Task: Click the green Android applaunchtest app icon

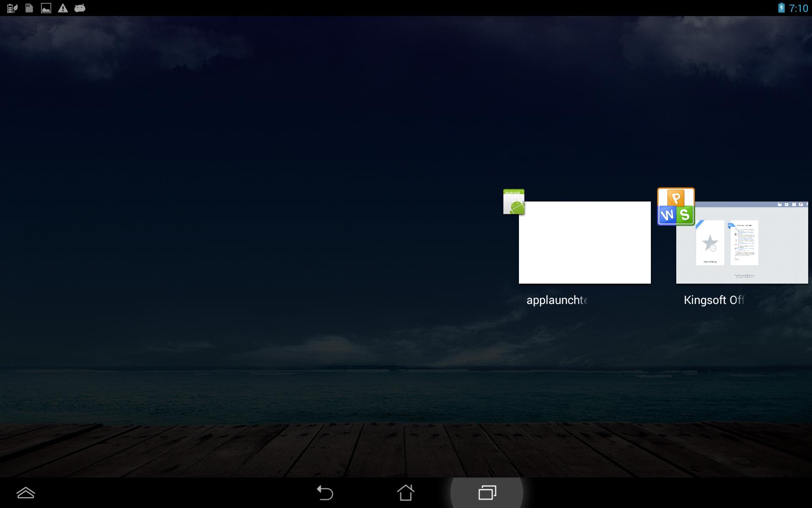Action: click(514, 202)
